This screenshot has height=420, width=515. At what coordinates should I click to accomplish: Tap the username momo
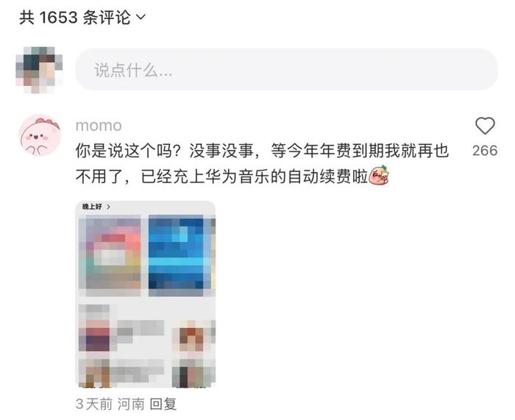point(99,126)
